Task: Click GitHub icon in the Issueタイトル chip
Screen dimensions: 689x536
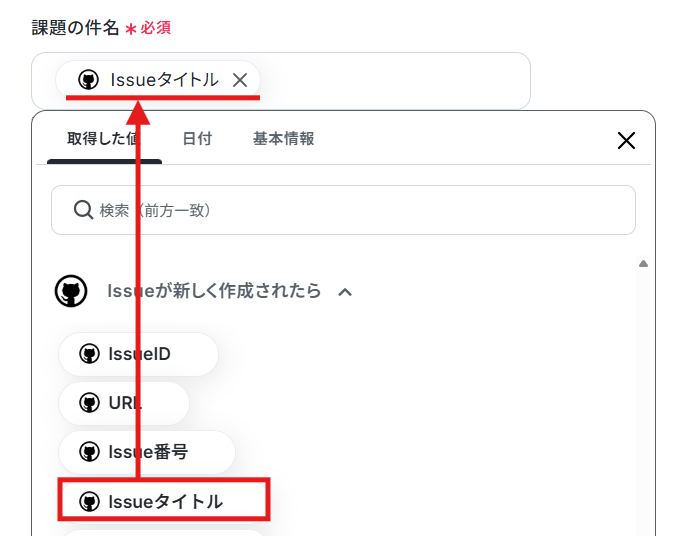Action: point(88,80)
